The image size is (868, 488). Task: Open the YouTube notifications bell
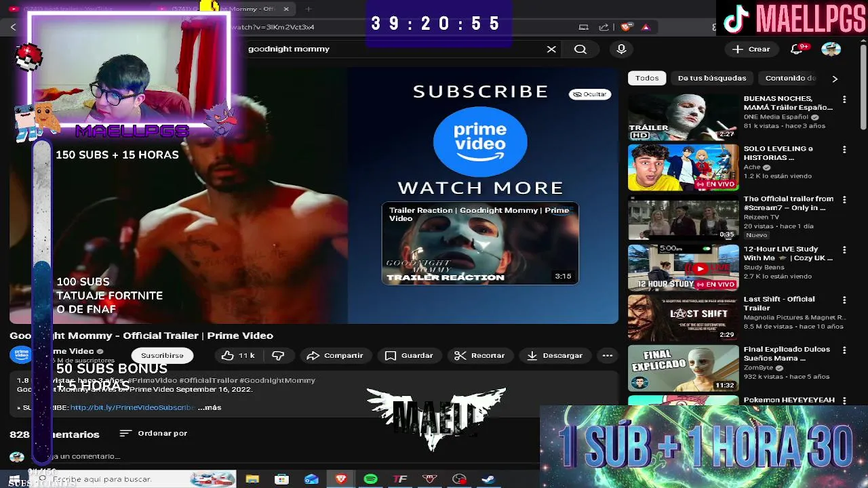tap(798, 49)
